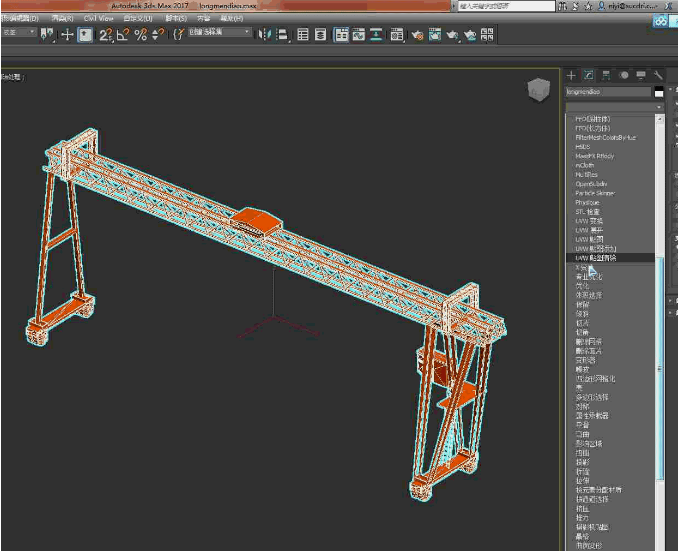
Task: Open the 渲染(R) menu
Action: [x=62, y=18]
